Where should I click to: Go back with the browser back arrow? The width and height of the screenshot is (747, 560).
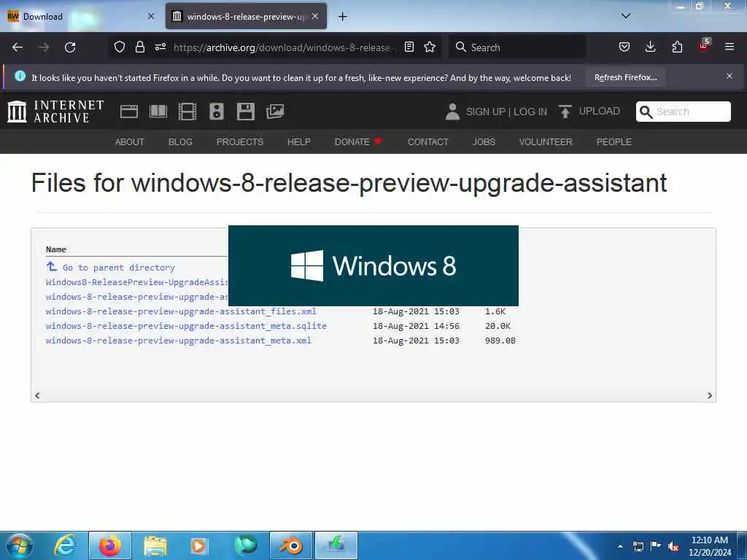18,47
